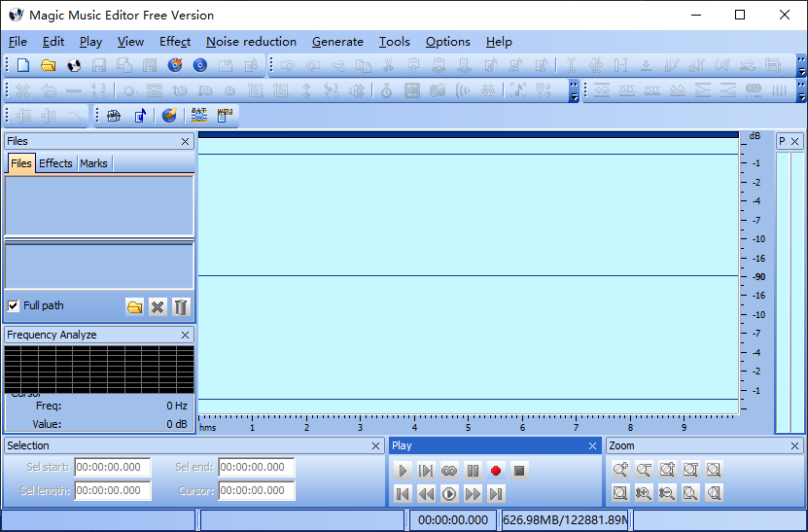Switch to the Effects tab

click(x=55, y=163)
